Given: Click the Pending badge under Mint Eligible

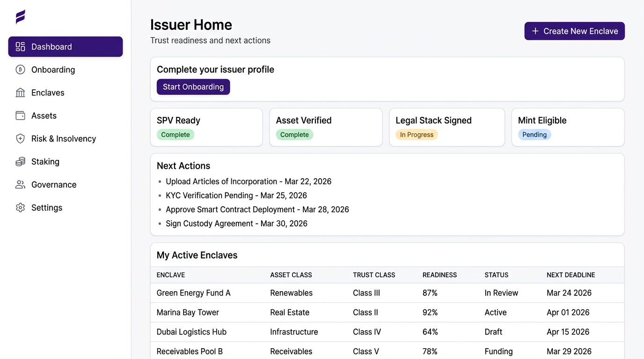Looking at the screenshot, I should pos(534,134).
